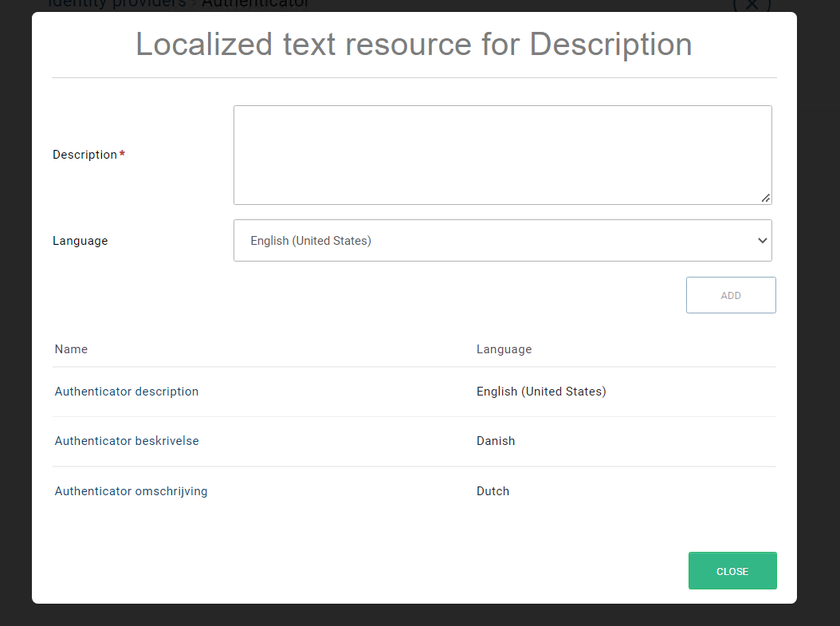Open the Language dropdown
Image resolution: width=840 pixels, height=626 pixels.
tap(502, 240)
